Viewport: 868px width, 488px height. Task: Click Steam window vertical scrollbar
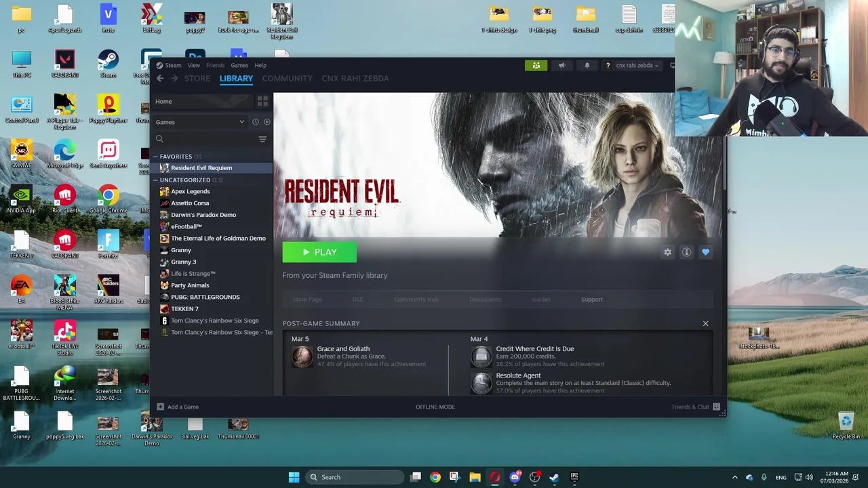coord(724,163)
